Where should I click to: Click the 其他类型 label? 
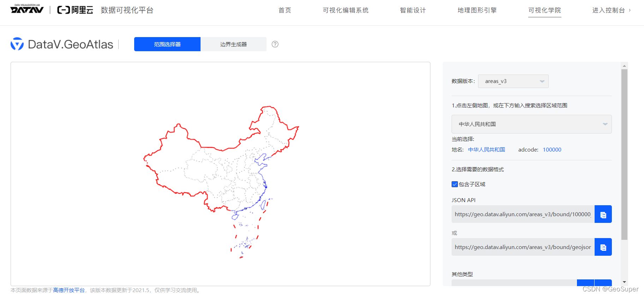click(x=462, y=274)
